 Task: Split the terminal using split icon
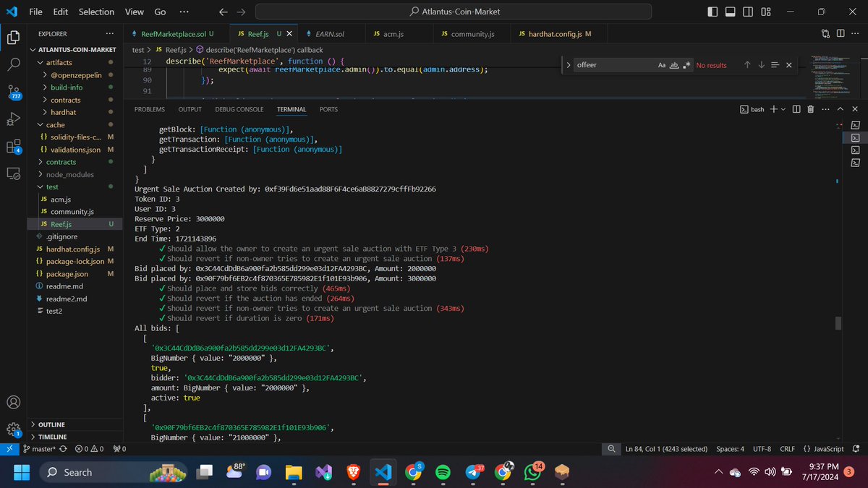tap(797, 109)
